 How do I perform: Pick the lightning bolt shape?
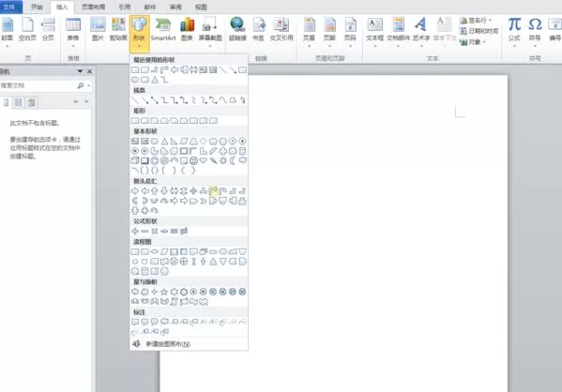(x=213, y=161)
